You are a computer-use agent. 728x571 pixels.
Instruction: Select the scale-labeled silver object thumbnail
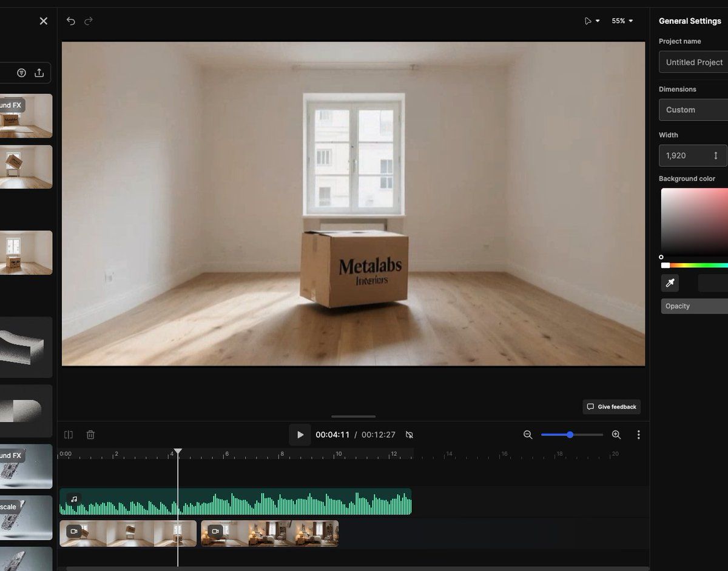(x=26, y=518)
